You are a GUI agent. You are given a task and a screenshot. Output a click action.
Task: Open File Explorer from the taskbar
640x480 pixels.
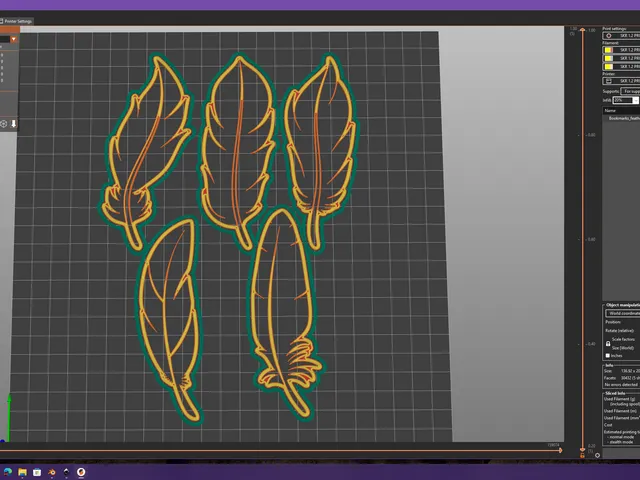(22, 472)
